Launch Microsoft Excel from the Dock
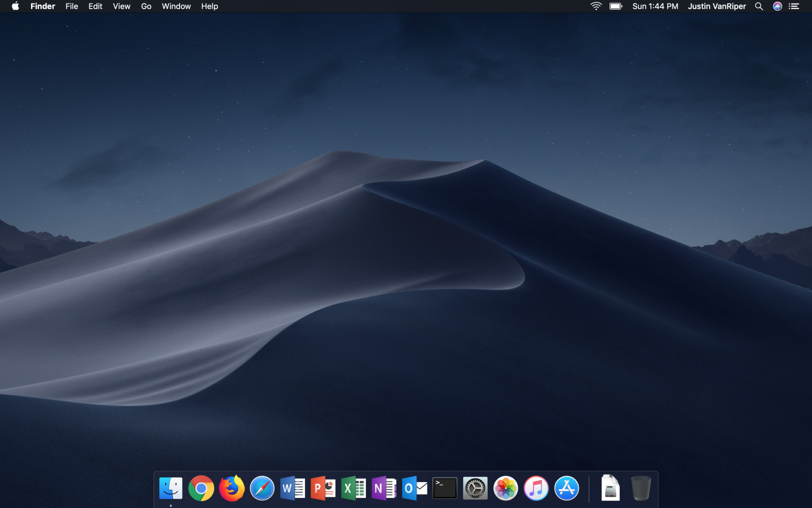Screen dimensions: 812x508 click(x=353, y=489)
